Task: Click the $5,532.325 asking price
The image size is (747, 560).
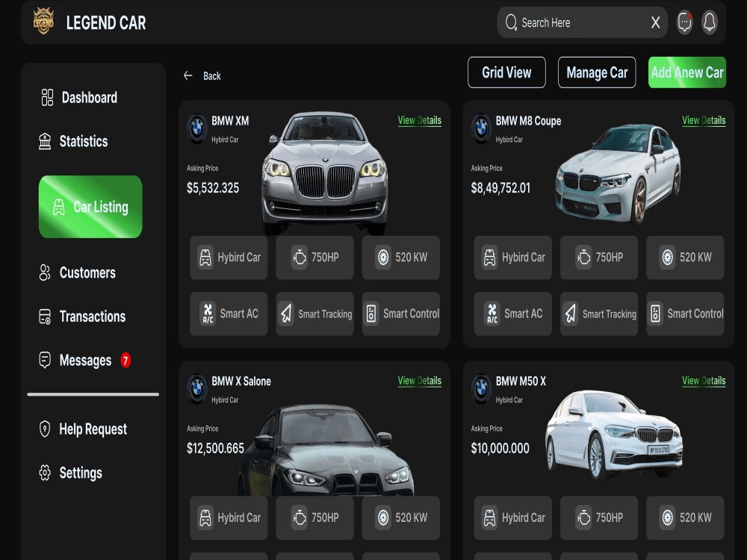Action: pos(213,188)
